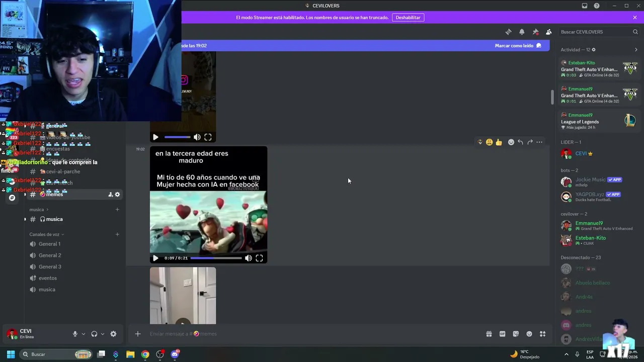Open activity settings gear next to Actividad
644x362 pixels.
594,50
